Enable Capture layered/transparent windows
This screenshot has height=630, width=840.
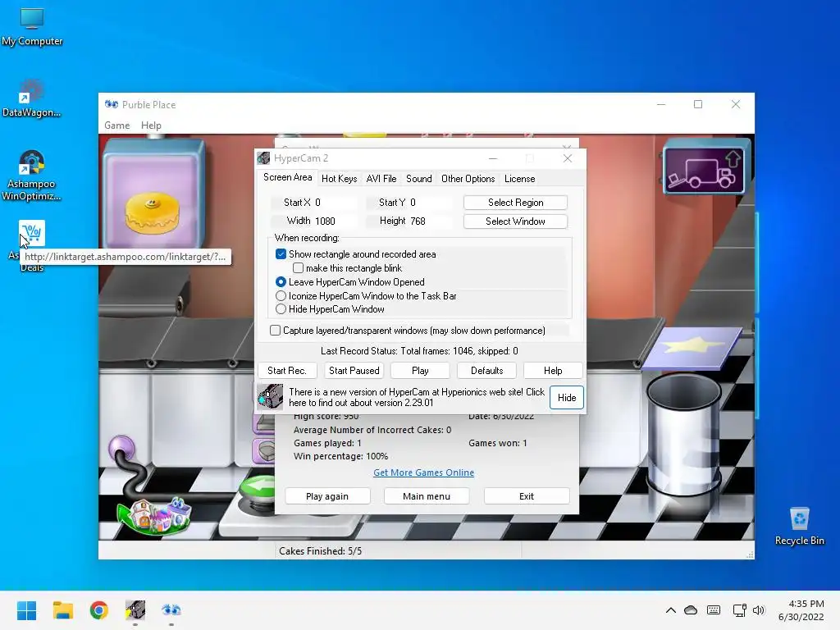point(275,331)
